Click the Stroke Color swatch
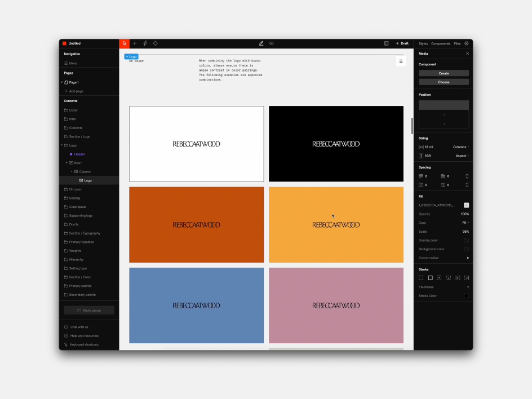This screenshot has height=399, width=532. pyautogui.click(x=466, y=296)
